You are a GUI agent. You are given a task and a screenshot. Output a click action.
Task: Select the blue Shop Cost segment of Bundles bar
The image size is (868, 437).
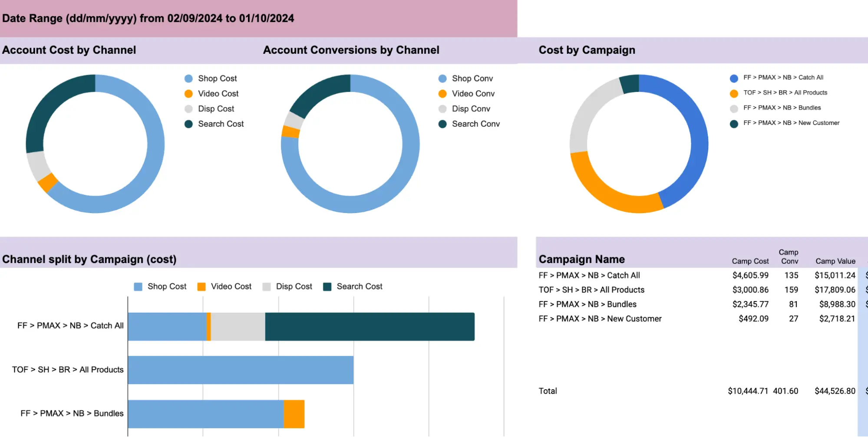[206, 414]
